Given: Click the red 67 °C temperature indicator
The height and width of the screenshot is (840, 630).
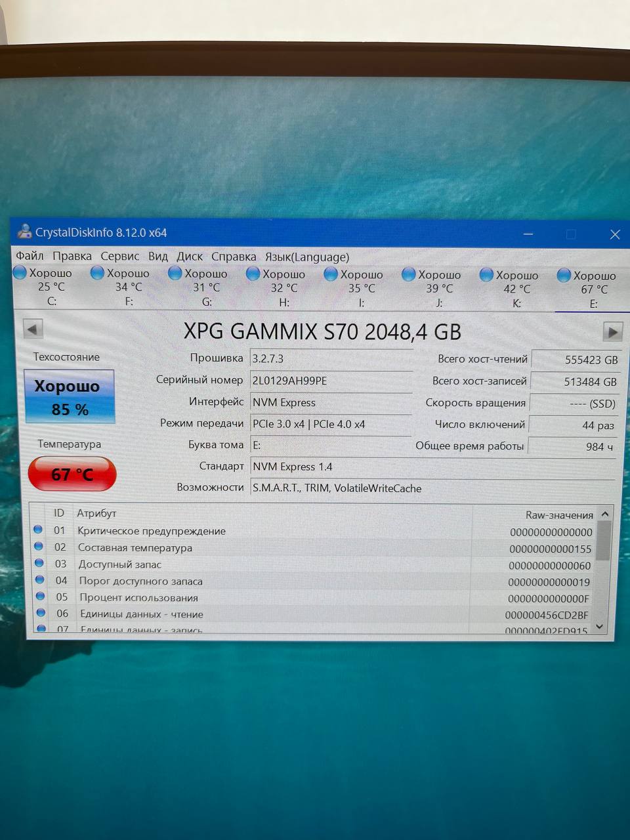Looking at the screenshot, I should tap(72, 474).
